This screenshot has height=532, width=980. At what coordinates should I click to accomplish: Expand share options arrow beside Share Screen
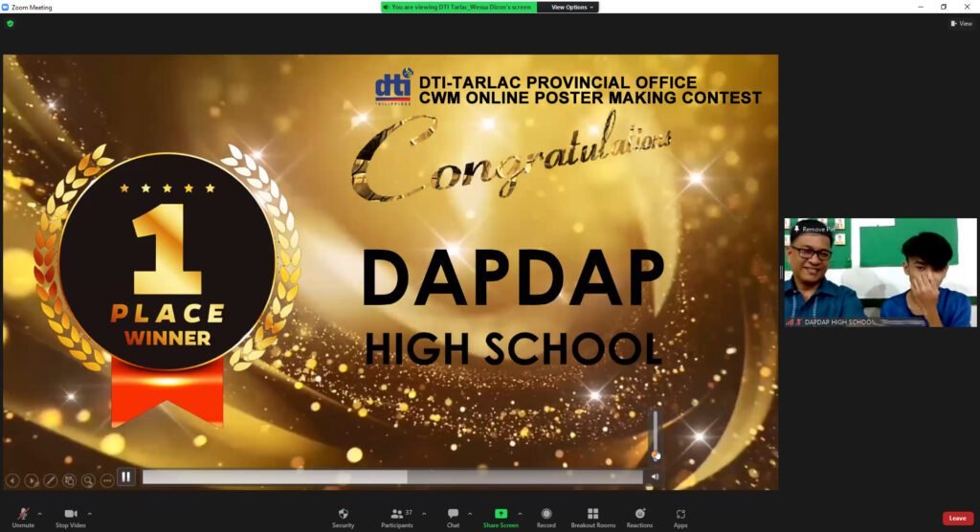click(x=520, y=514)
